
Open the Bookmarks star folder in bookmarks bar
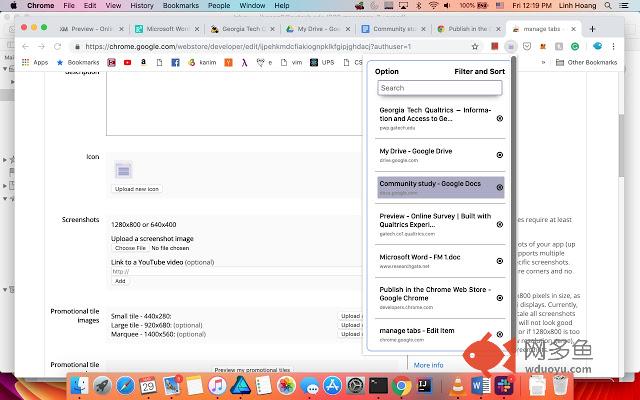78,62
